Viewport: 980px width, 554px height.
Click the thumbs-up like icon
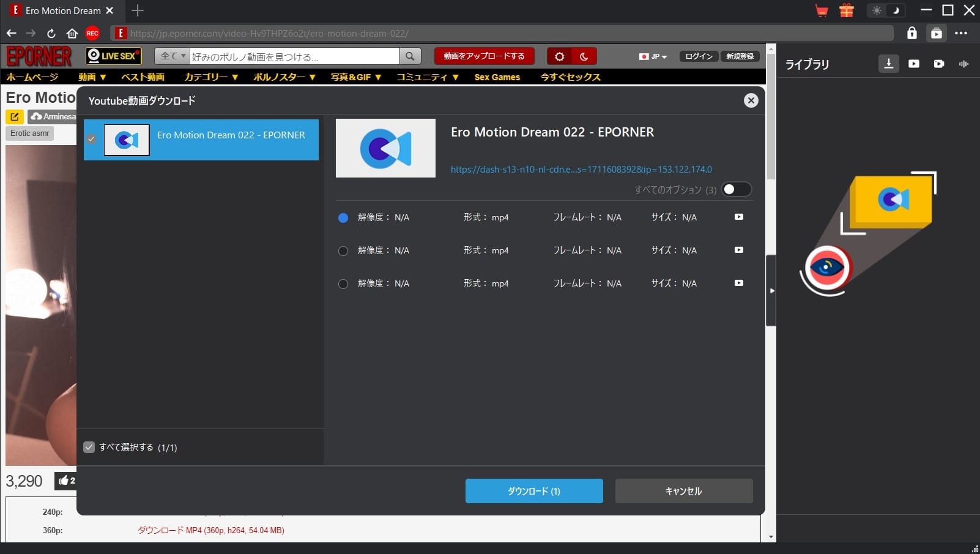pos(64,481)
